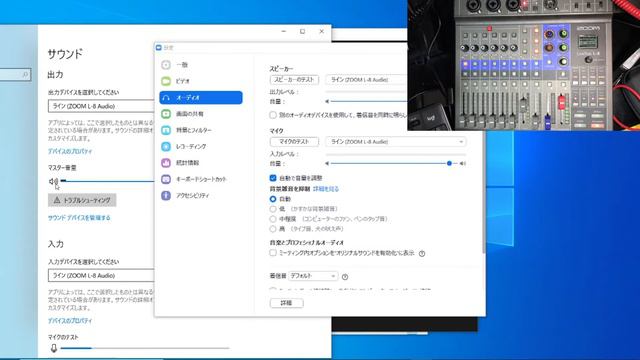Screen dimensions: 640x360
Task: Select 高 noise suppression radio button
Action: [273, 229]
